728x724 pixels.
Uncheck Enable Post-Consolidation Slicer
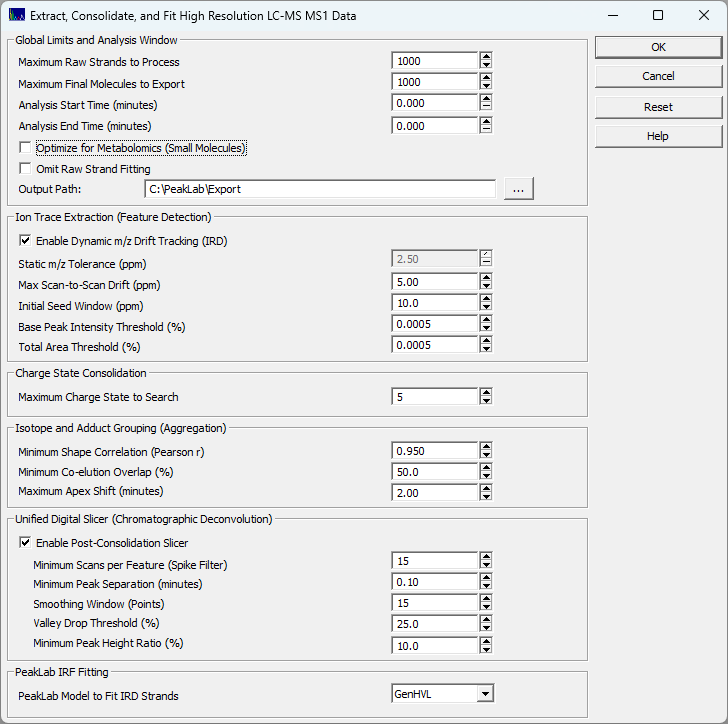pos(25,543)
